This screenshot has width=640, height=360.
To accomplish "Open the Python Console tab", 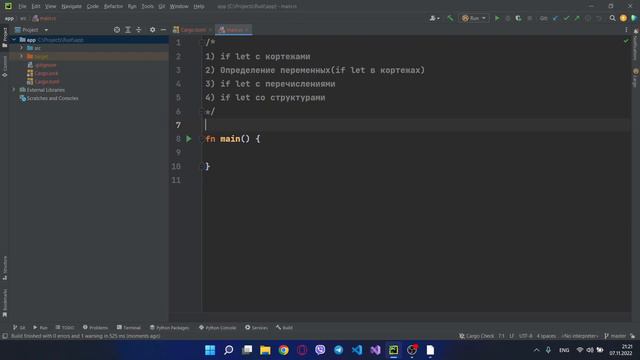I will [218, 328].
